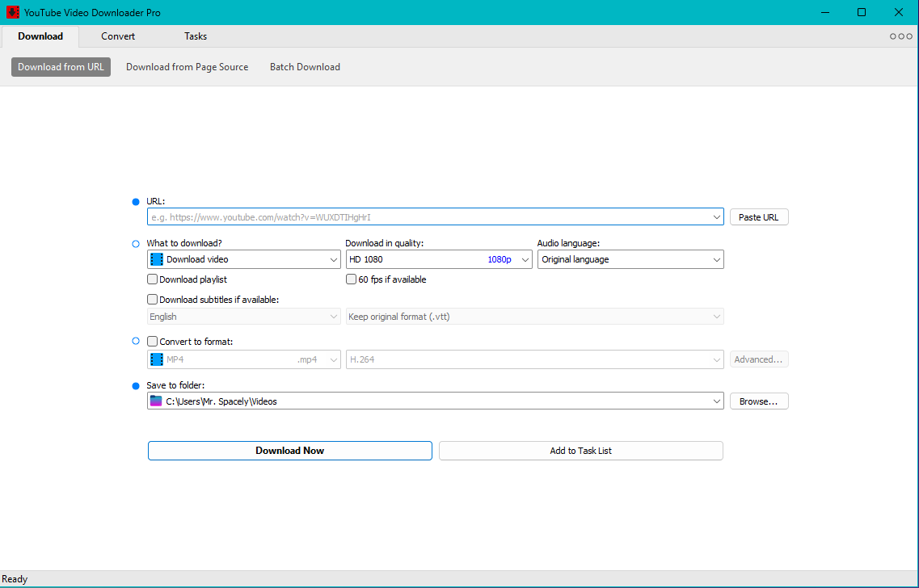The height and width of the screenshot is (588, 919).
Task: Click the film icon in Download video box
Action: [x=157, y=259]
